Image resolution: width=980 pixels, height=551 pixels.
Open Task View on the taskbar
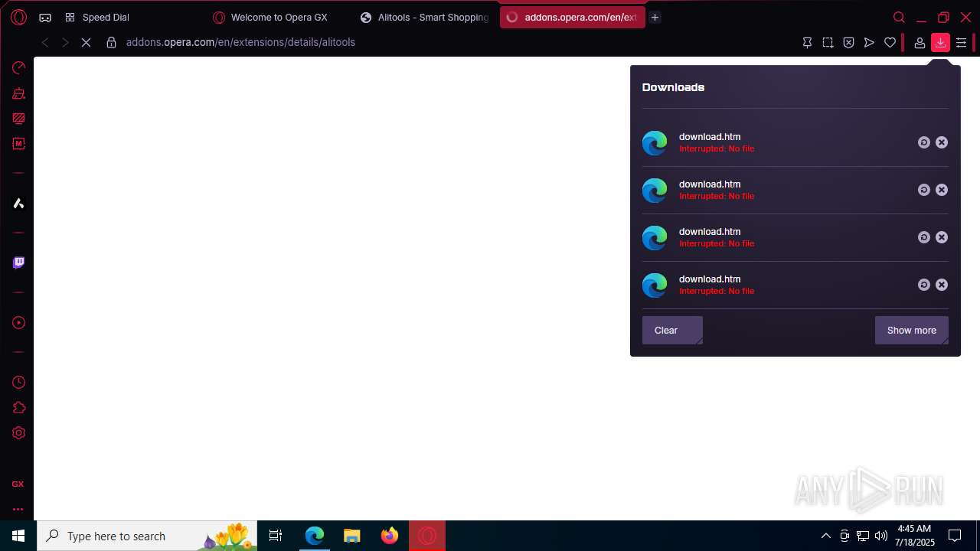276,536
